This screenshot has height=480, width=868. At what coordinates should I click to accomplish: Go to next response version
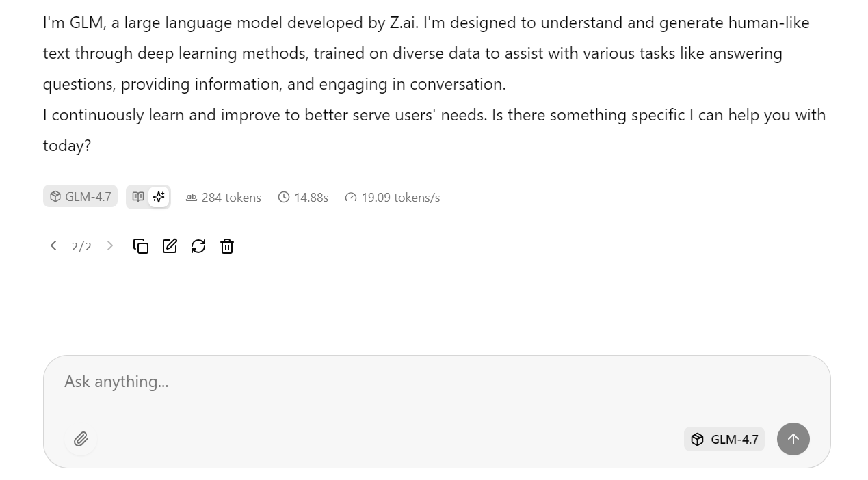coord(110,245)
